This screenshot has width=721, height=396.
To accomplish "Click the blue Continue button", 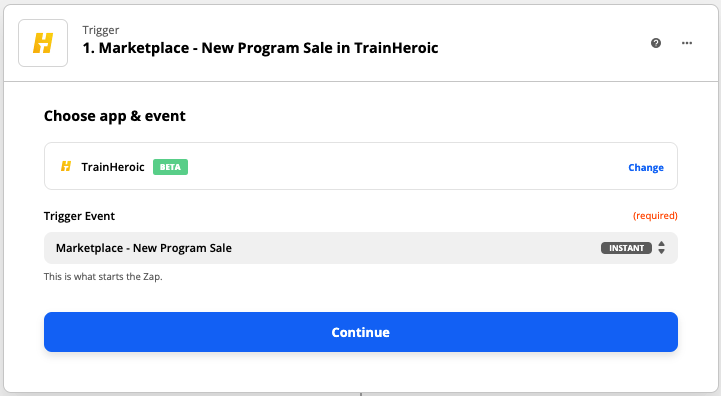I will coord(360,332).
